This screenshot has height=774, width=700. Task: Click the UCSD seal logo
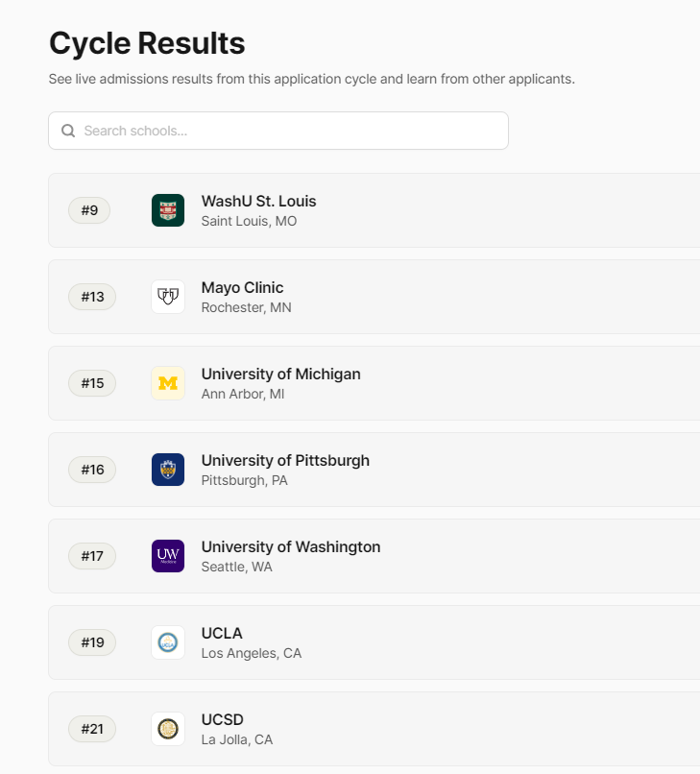pyautogui.click(x=168, y=729)
